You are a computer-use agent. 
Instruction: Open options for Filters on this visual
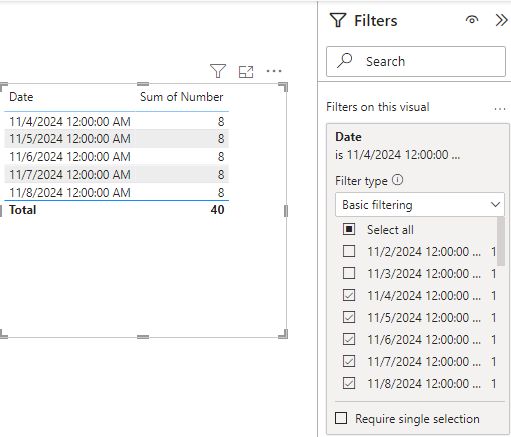(x=500, y=109)
